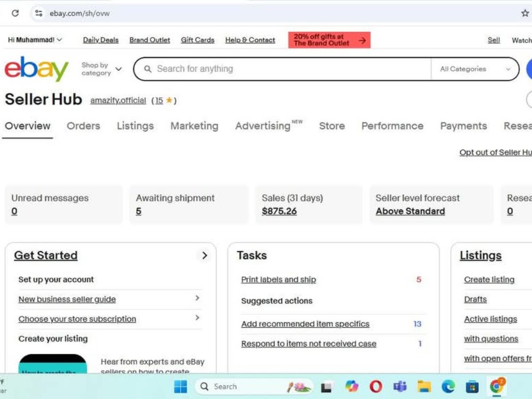Image resolution: width=532 pixels, height=399 pixels.
Task: Select the Overview tab
Action: 28,126
